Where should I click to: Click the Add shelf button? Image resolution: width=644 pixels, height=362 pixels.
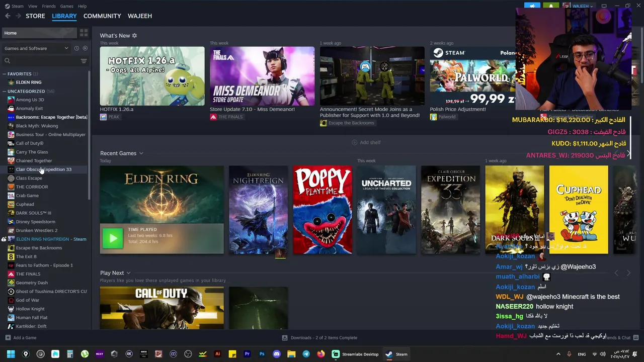point(366,142)
